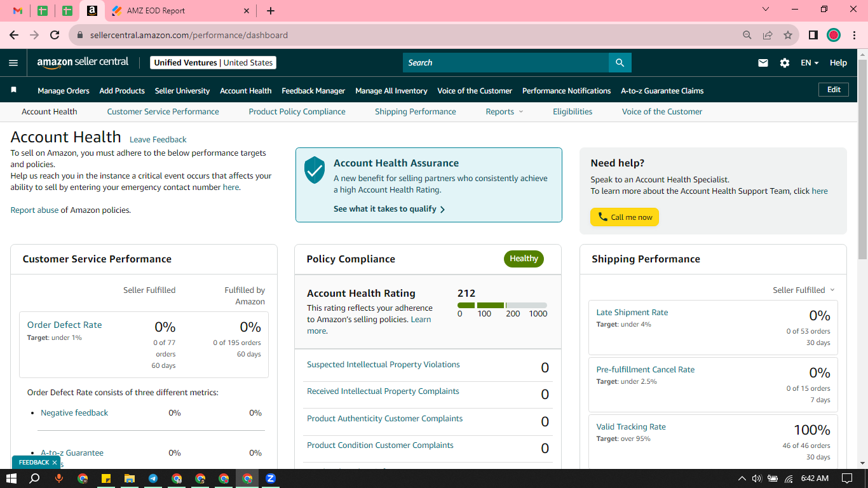
Task: Open the Seller Fulfilled shipping dropdown
Action: pos(804,290)
